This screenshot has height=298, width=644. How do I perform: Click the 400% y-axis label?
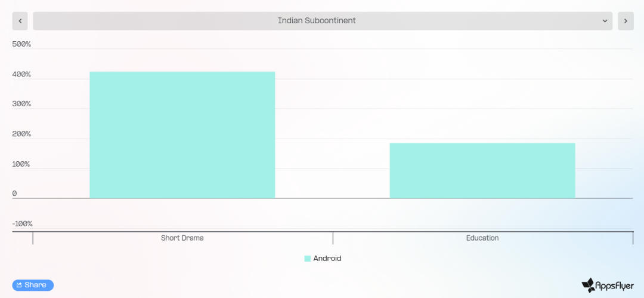[22, 74]
